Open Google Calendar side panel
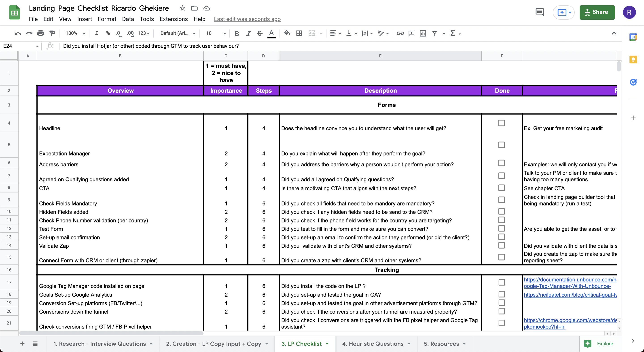 (633, 37)
